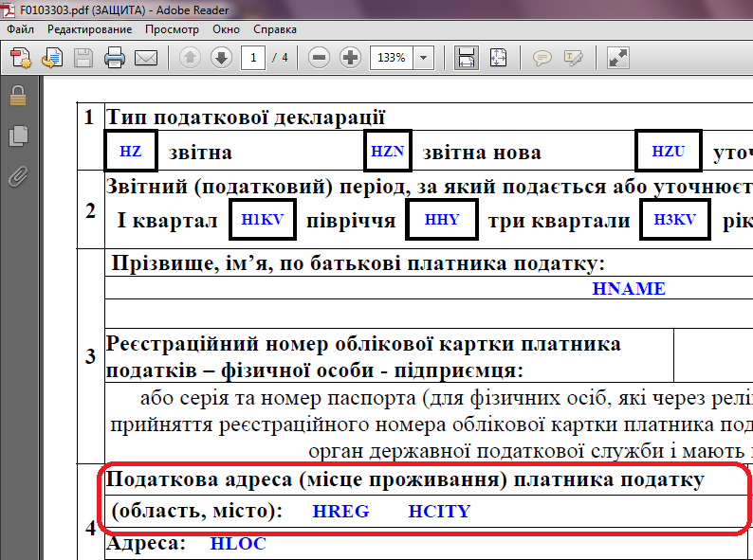
Task: Click the Create PDF online icon
Action: pyautogui.click(x=21, y=58)
